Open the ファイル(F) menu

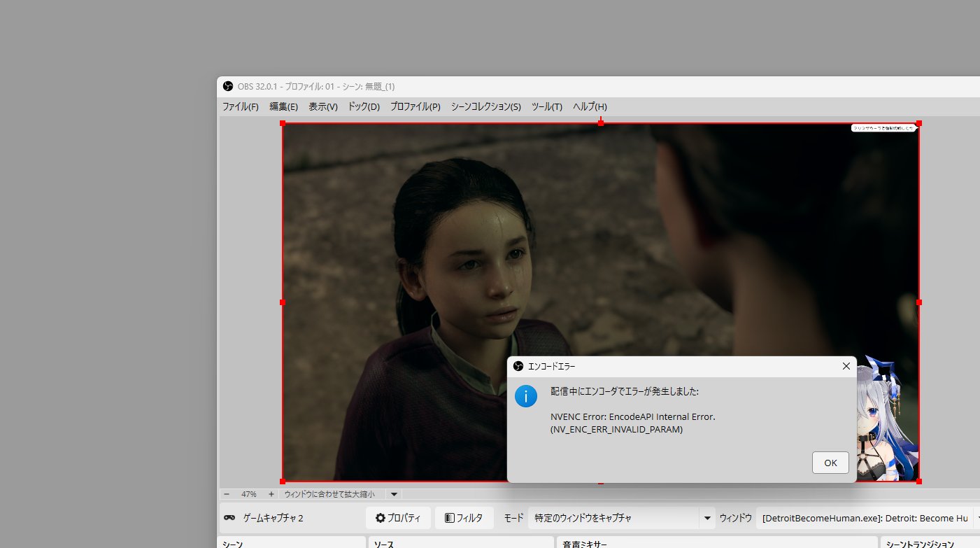[240, 106]
